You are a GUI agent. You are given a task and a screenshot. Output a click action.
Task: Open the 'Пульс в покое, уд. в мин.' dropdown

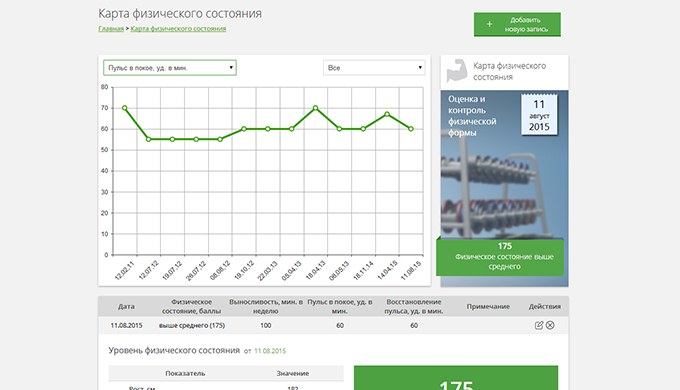pos(170,68)
